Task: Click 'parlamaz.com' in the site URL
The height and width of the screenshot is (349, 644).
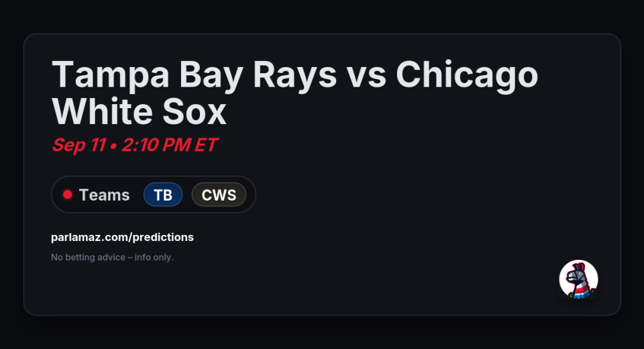Action: click(x=85, y=237)
